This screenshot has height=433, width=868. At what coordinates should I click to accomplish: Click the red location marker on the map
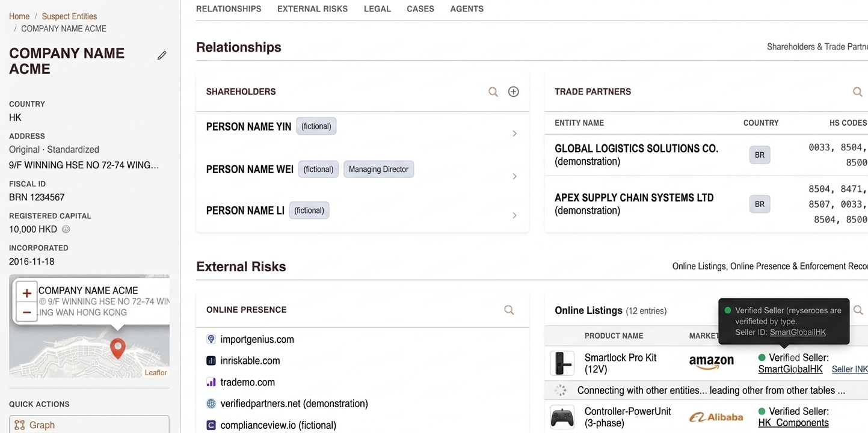[x=118, y=348]
